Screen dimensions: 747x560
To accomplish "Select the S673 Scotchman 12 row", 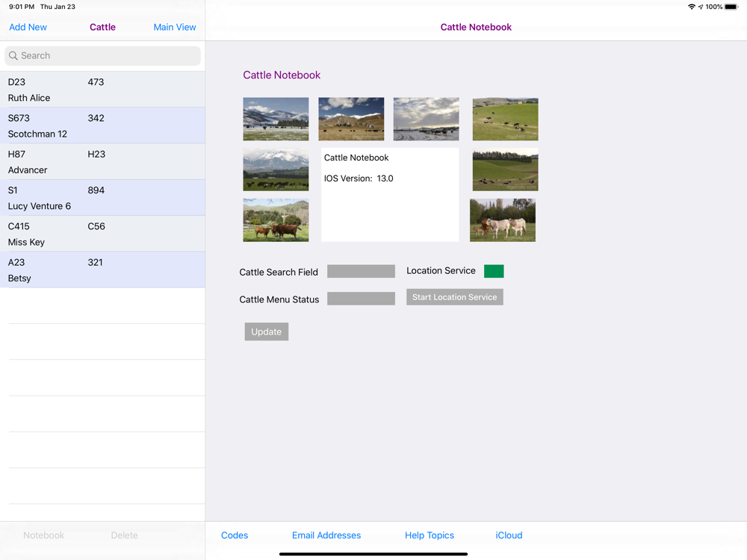I will pos(102,125).
